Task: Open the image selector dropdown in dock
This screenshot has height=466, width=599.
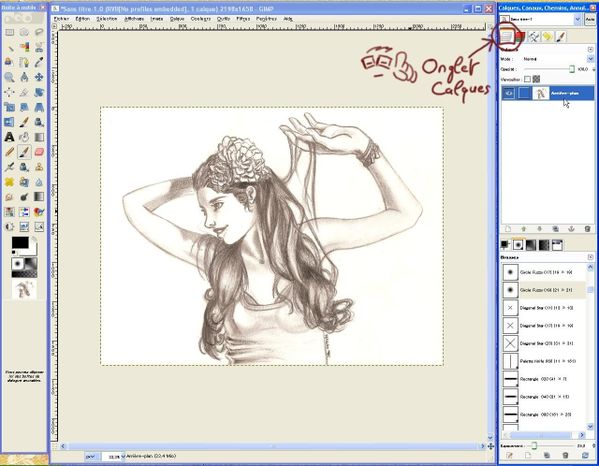Action: pos(578,19)
